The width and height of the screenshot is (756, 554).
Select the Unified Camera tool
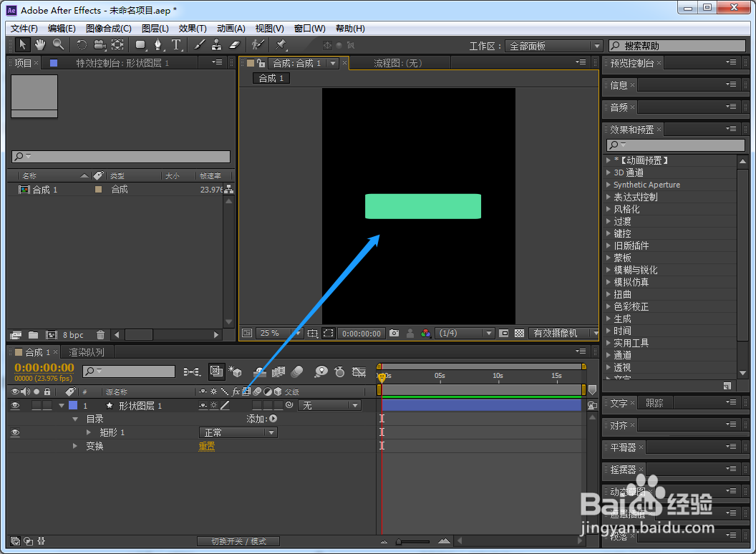(100, 45)
